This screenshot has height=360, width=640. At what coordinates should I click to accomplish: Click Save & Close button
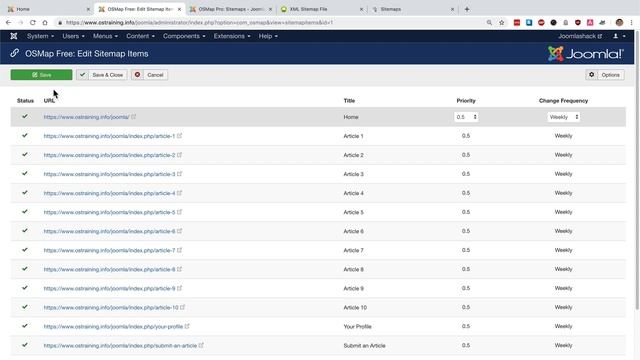coord(102,75)
